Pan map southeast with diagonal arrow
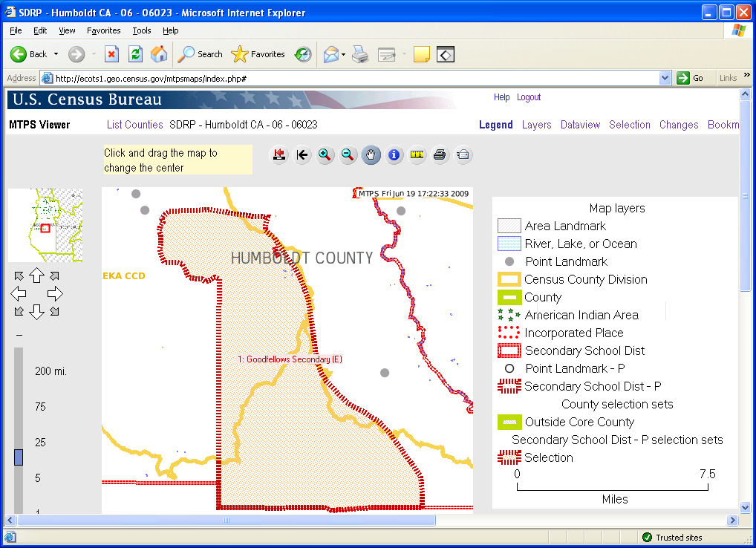This screenshot has width=756, height=548. [54, 311]
